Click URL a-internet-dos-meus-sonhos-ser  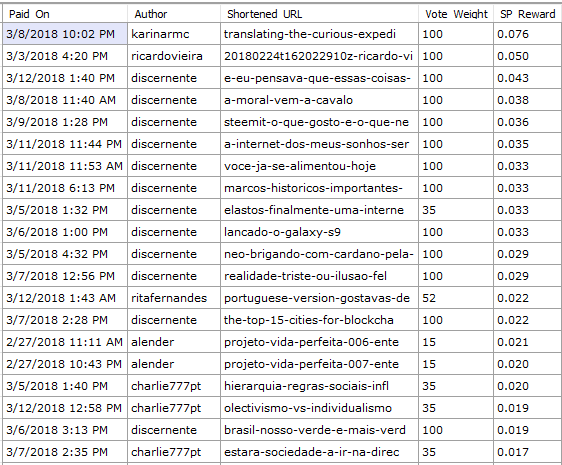point(319,144)
